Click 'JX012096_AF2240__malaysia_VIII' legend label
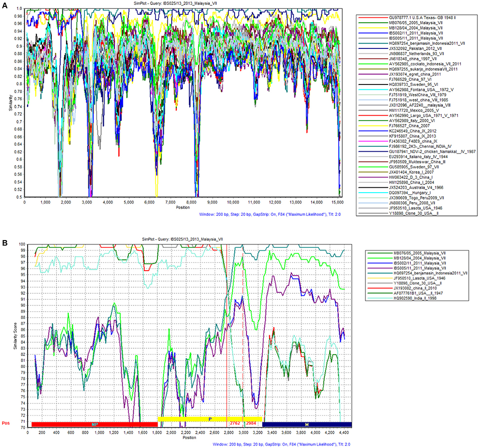This screenshot has width=479, height=448. (x=420, y=105)
